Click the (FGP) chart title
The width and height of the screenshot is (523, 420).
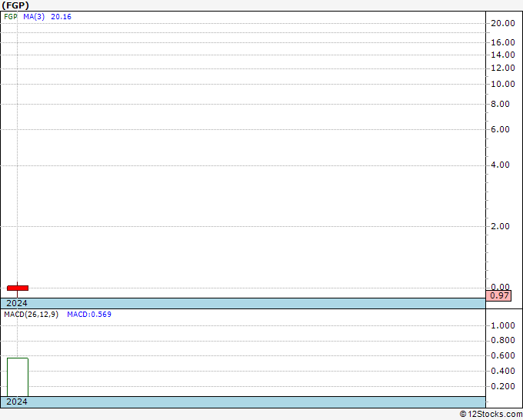pyautogui.click(x=15, y=5)
